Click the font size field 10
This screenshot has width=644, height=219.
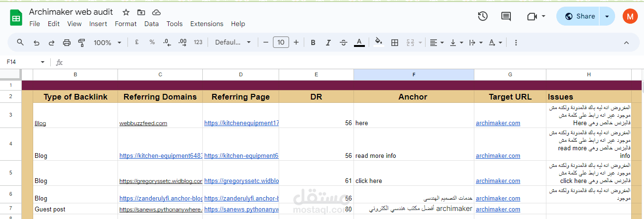tap(281, 42)
